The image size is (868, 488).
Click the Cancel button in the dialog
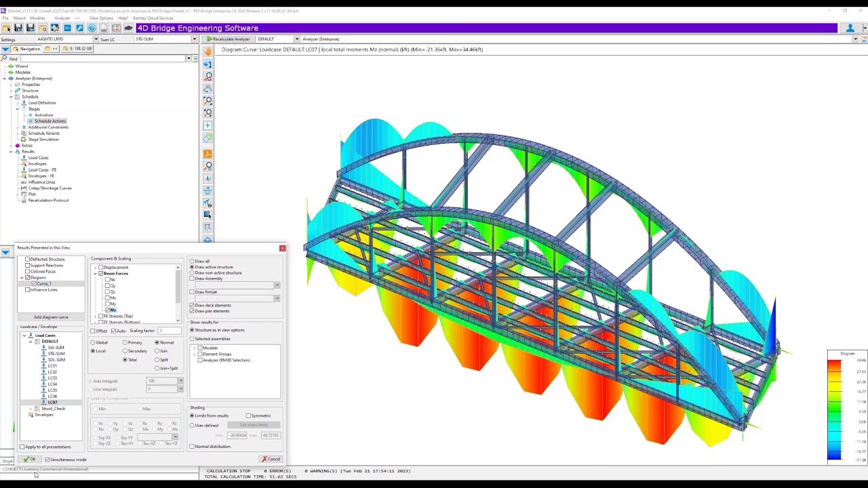pos(271,459)
